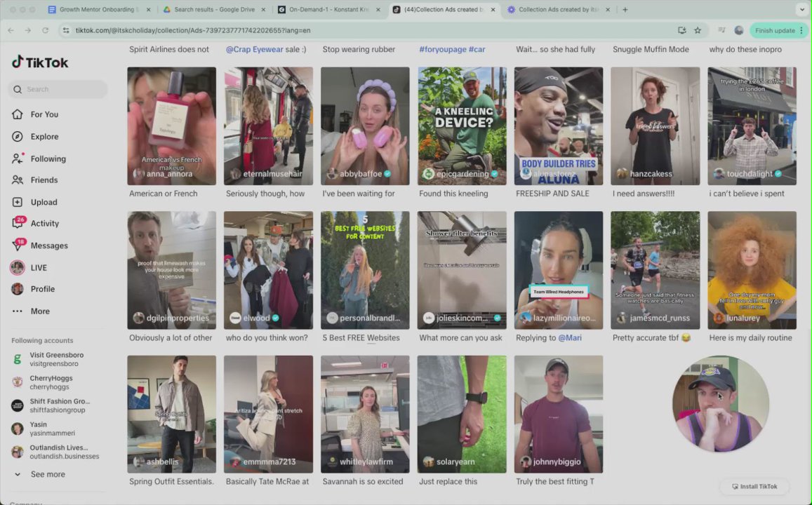Click the TikTok logo
The image size is (812, 505).
click(x=40, y=62)
